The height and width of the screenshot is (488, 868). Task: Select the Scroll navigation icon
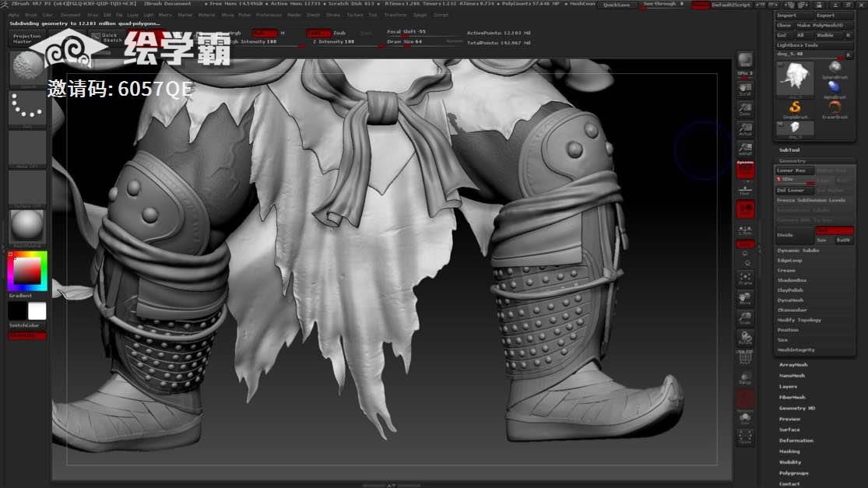click(745, 90)
